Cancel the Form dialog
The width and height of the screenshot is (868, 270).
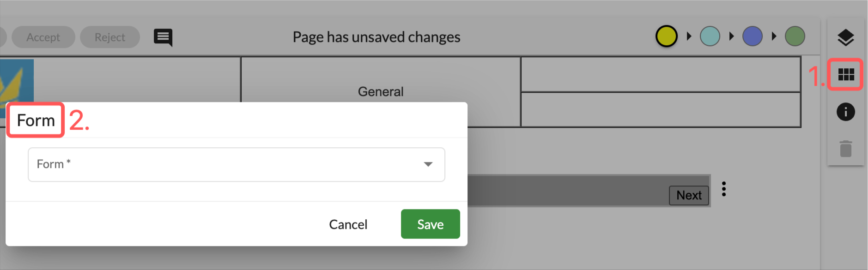tap(348, 224)
